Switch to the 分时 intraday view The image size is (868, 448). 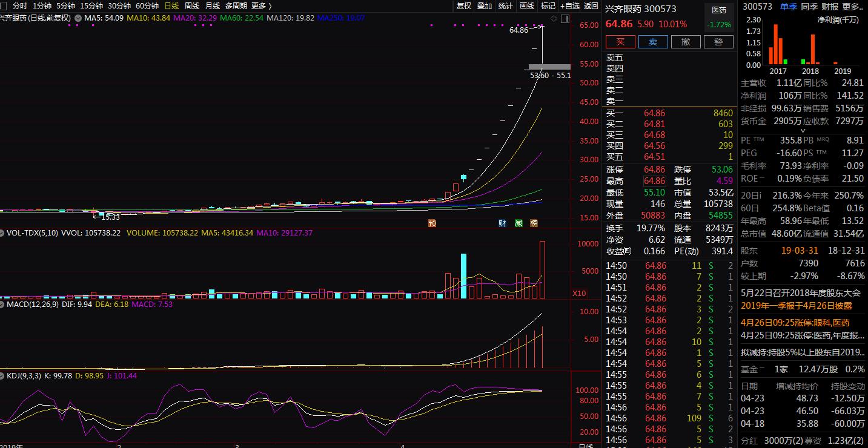(x=20, y=6)
